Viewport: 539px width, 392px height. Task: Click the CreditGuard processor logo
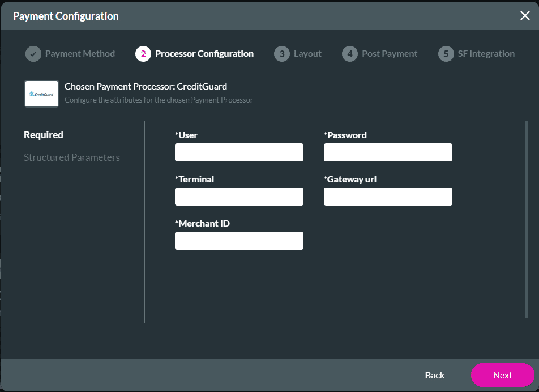(41, 93)
